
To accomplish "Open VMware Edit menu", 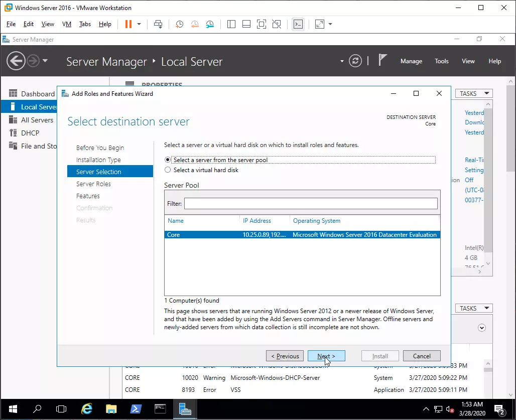I will pyautogui.click(x=28, y=24).
